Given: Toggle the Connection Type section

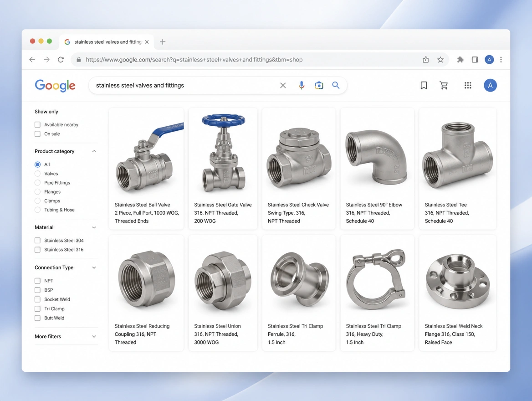Looking at the screenshot, I should (x=94, y=267).
